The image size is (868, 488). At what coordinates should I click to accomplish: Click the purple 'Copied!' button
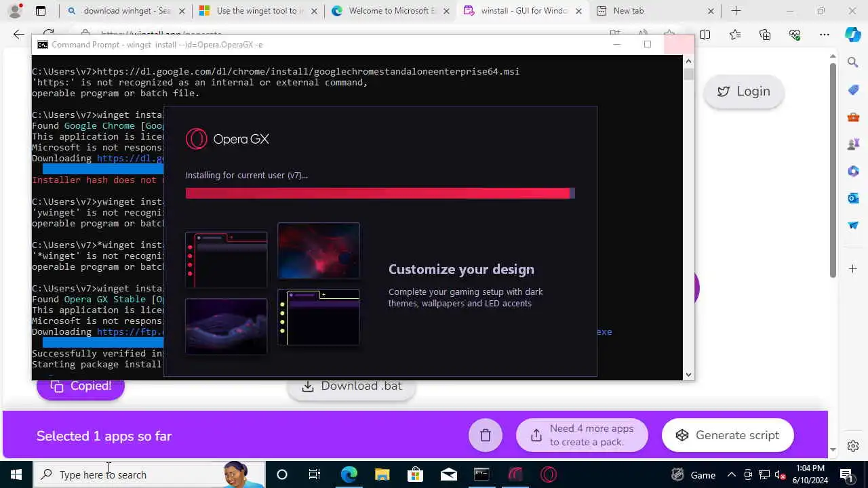coord(81,388)
